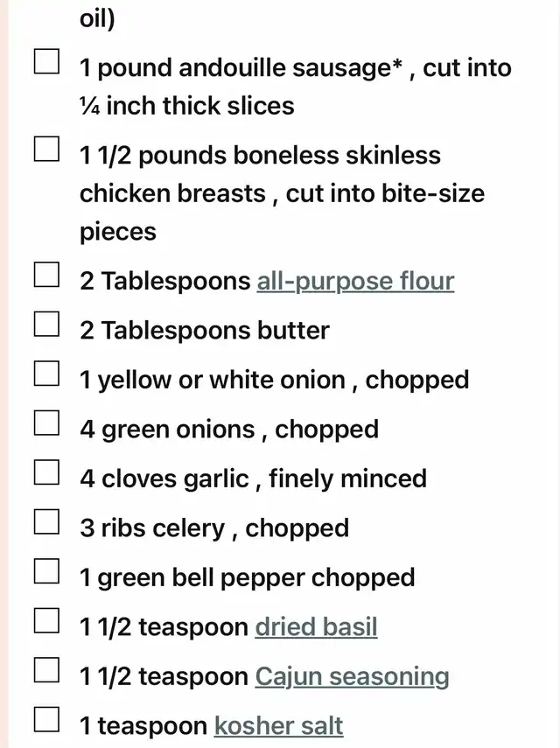Follow the dried basil link

click(x=316, y=627)
